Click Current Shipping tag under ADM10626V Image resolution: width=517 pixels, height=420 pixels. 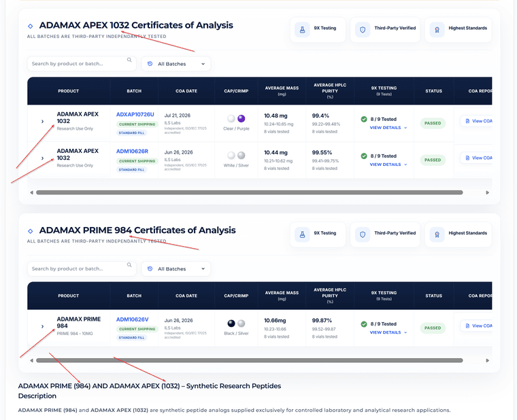point(137,330)
